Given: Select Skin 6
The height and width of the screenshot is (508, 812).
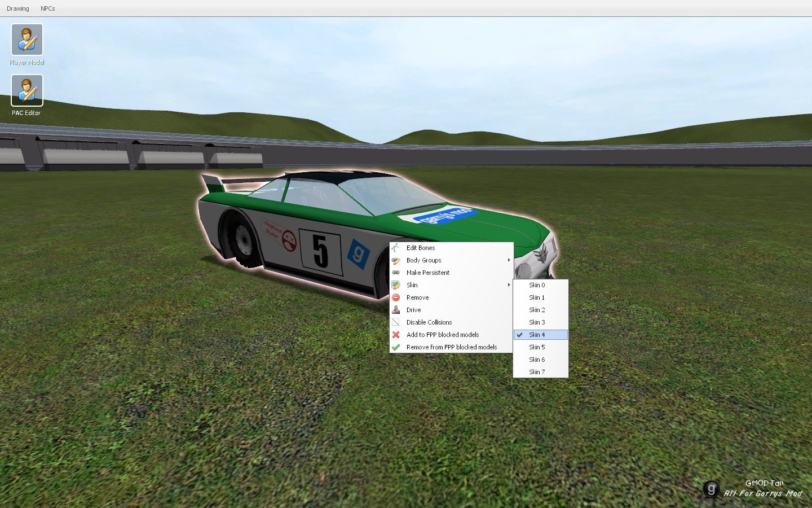Looking at the screenshot, I should click(x=541, y=360).
